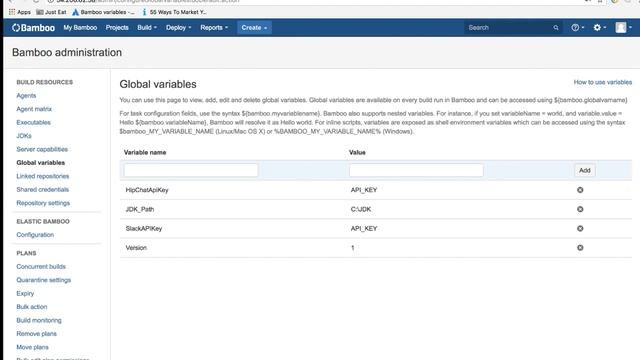Click the SlackAPIKey variable name
The width and height of the screenshot is (640, 360).
[x=144, y=228]
